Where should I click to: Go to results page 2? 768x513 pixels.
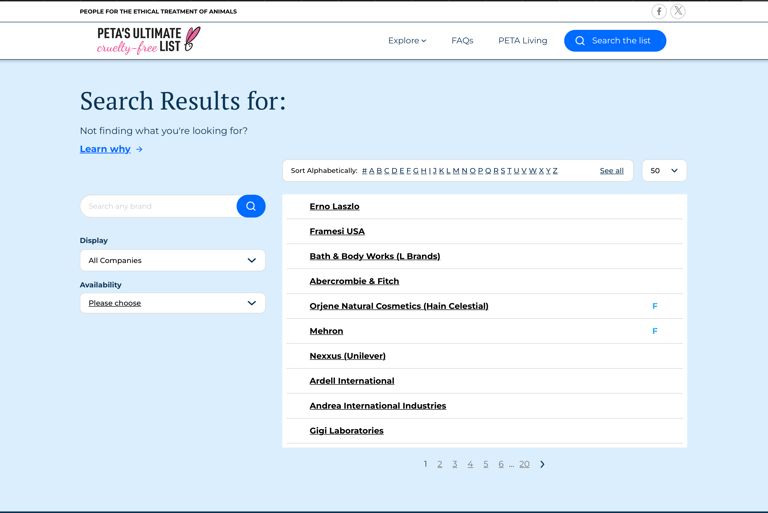(x=440, y=464)
